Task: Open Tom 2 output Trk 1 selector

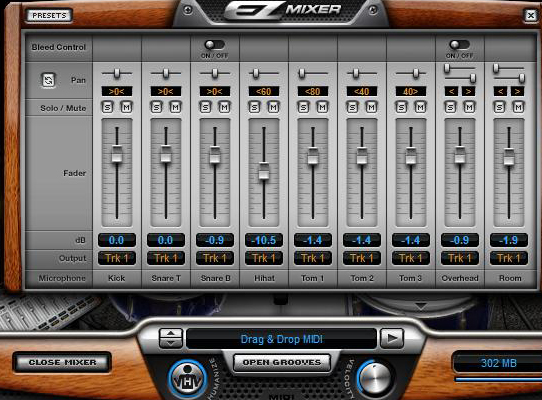Action: [x=362, y=258]
